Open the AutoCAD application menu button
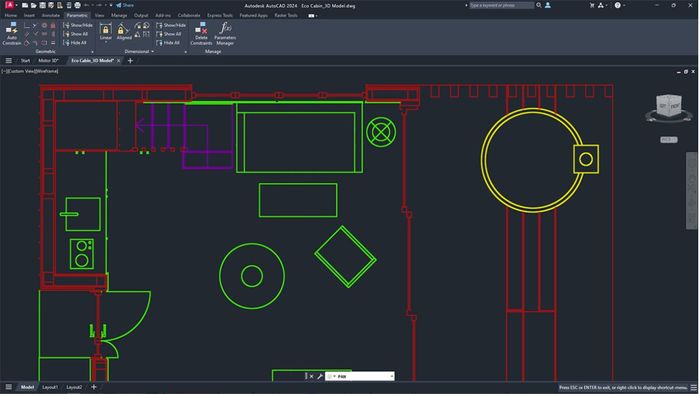Image resolution: width=700 pixels, height=394 pixels. coord(9,5)
